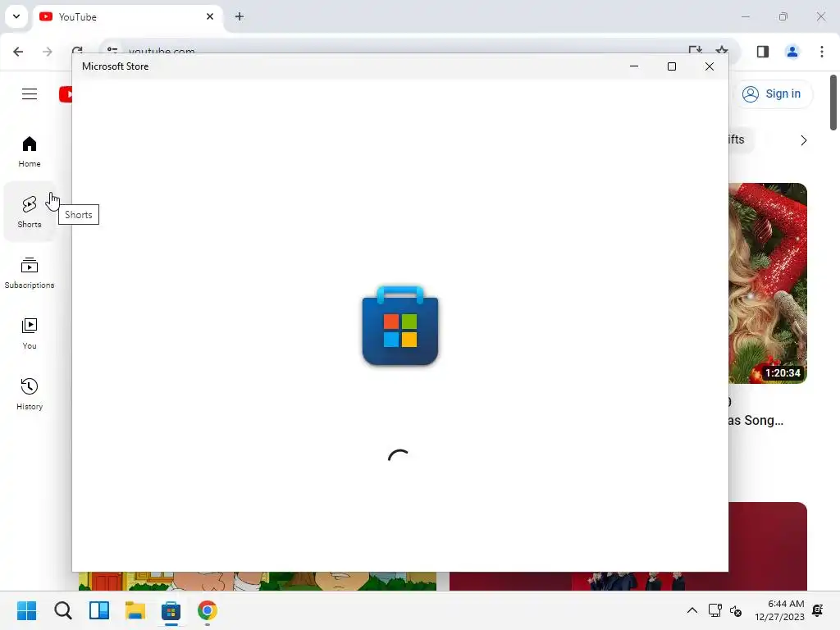
Task: Select the YouTube browser tab
Action: [129, 16]
